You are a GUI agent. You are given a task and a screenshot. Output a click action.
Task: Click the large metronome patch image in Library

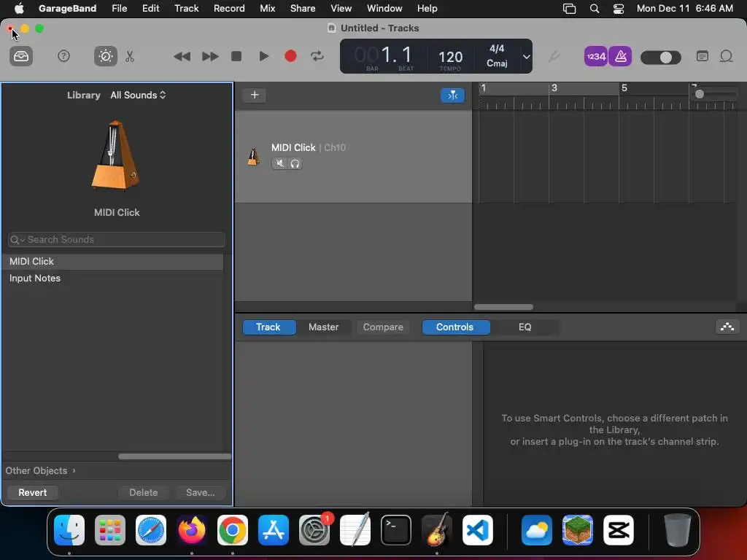pos(116,156)
